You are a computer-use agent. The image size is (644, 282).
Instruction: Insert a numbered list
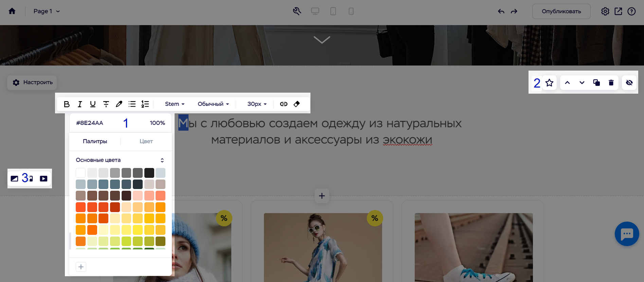coord(145,104)
